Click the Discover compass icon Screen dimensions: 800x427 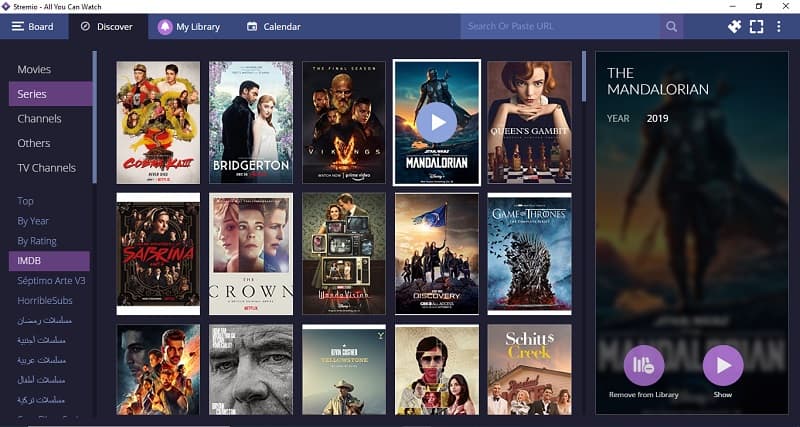[85, 27]
